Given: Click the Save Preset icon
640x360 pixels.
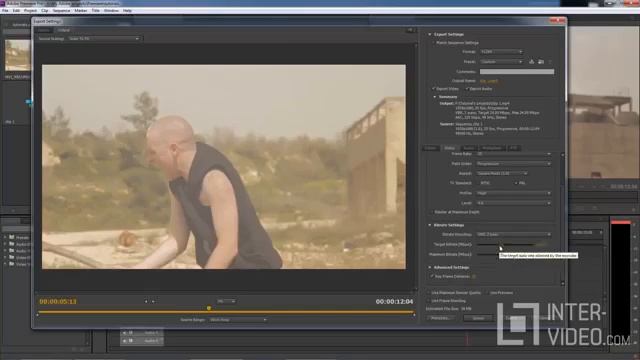Looking at the screenshot, I should pos(531,62).
